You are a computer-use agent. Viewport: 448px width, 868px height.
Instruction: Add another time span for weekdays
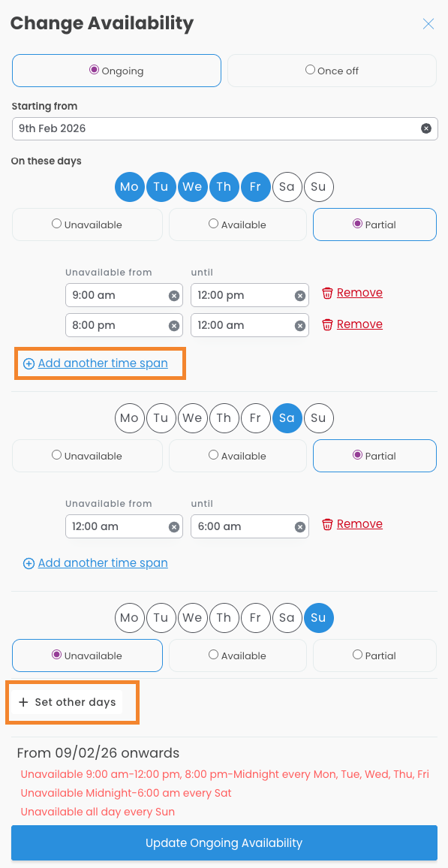point(95,363)
